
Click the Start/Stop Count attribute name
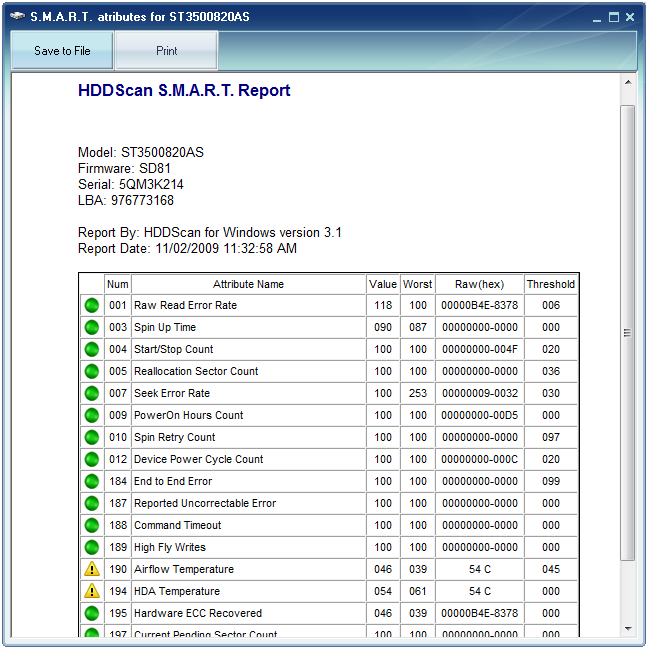173,349
